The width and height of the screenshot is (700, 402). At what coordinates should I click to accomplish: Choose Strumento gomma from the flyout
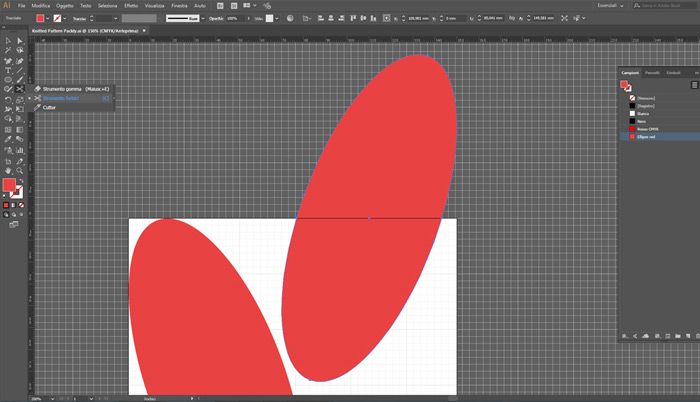tap(71, 89)
